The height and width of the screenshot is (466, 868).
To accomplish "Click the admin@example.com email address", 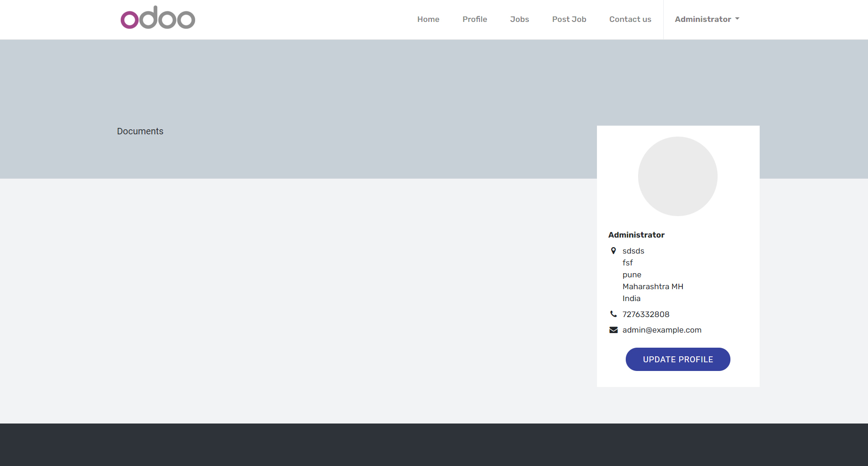I will (661, 330).
